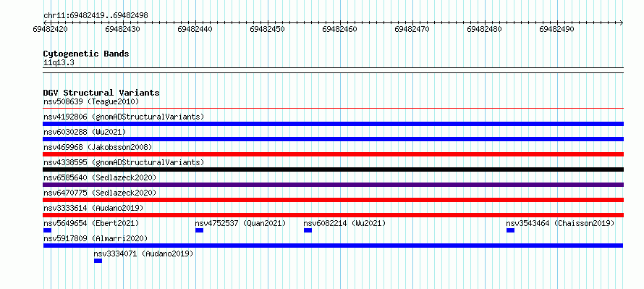
Task: Click ruler position 69482420
Action: click(51, 29)
